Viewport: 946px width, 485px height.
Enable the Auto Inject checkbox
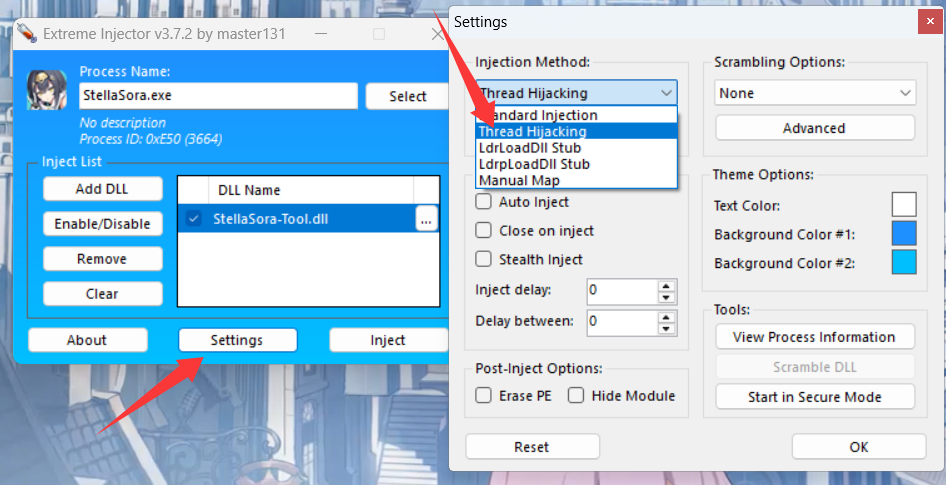pyautogui.click(x=483, y=202)
